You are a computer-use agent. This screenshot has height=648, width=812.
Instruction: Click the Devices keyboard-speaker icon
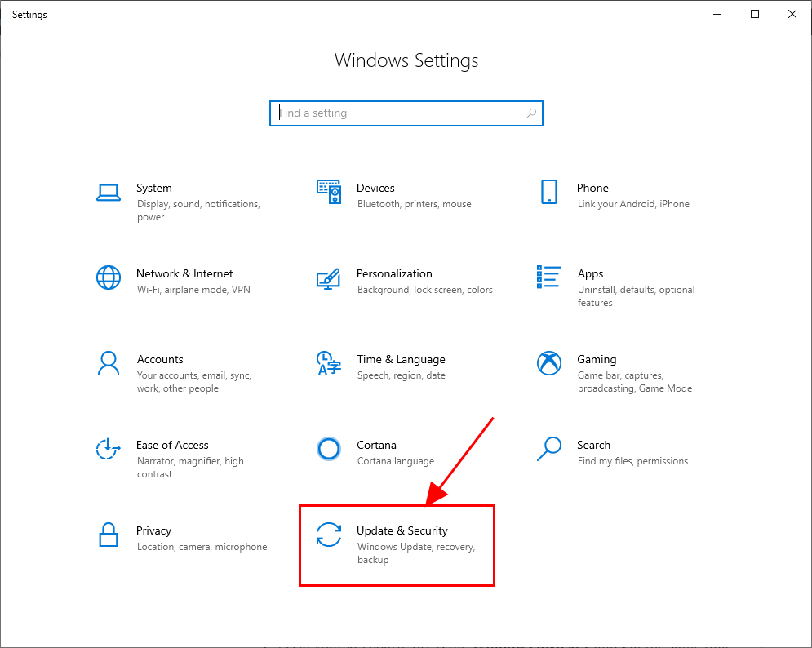tap(329, 192)
